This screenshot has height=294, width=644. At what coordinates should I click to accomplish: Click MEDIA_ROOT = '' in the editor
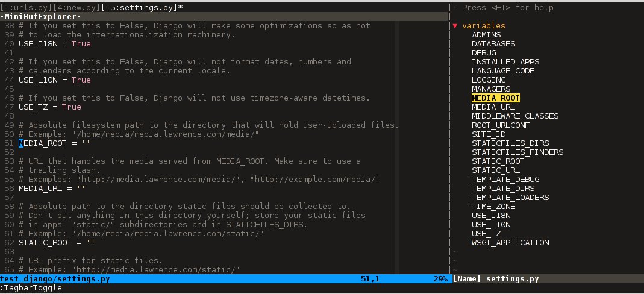point(55,143)
